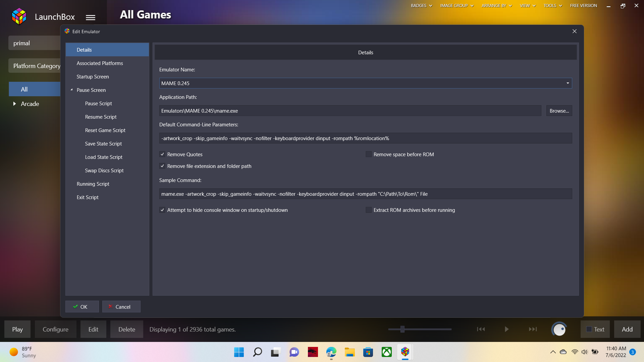Close the Edit Emulator dialog
This screenshot has height=362, width=644.
pos(575,31)
